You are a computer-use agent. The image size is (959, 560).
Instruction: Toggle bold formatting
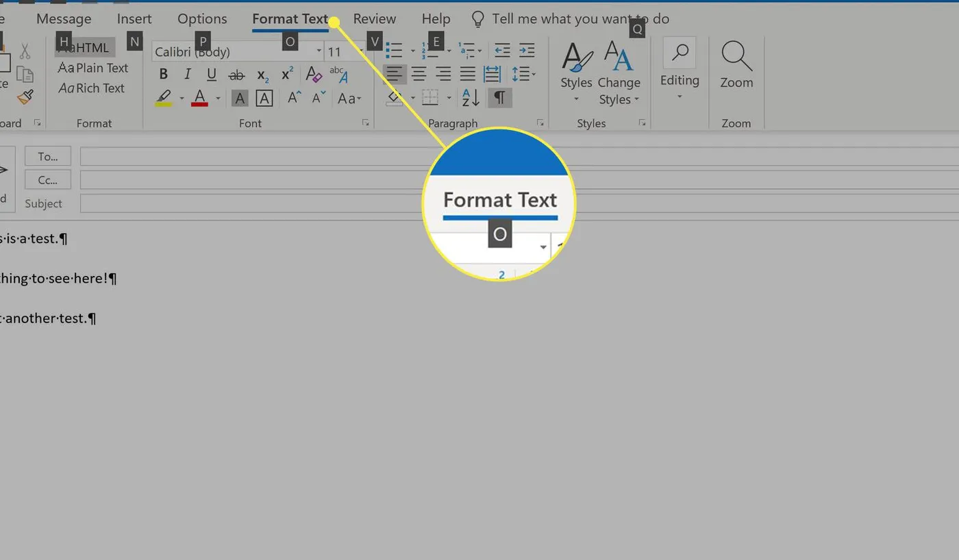163,73
